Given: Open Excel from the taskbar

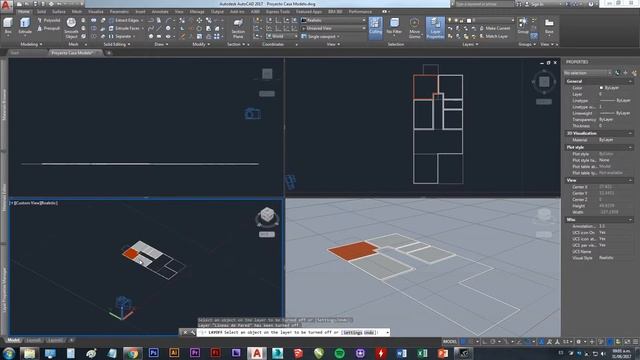Looking at the screenshot, I should [422, 353].
